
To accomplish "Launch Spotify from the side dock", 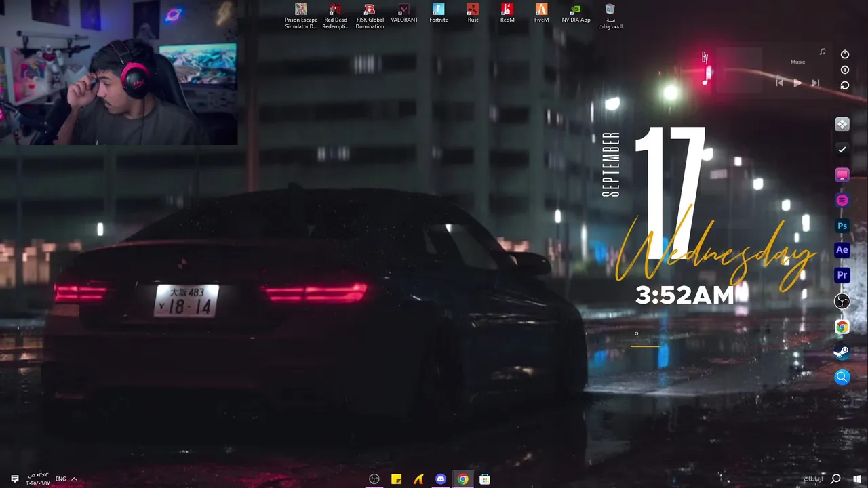I will pyautogui.click(x=842, y=201).
